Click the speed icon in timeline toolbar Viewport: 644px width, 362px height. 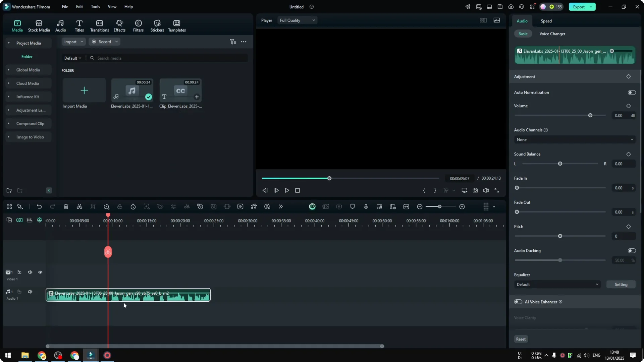(x=106, y=207)
